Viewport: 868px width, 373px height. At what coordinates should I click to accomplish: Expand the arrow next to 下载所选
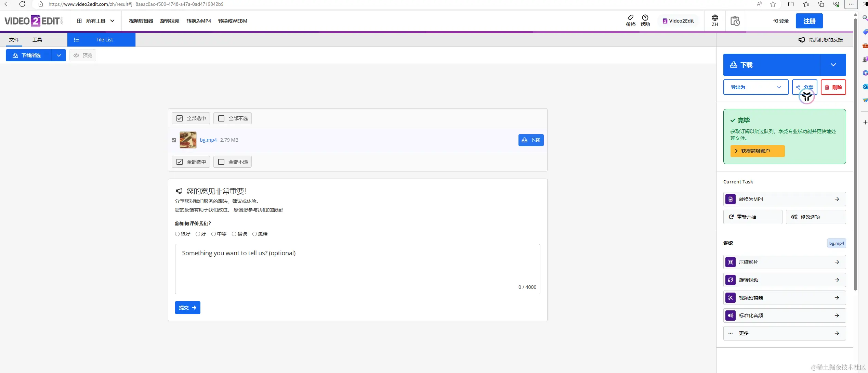click(59, 55)
